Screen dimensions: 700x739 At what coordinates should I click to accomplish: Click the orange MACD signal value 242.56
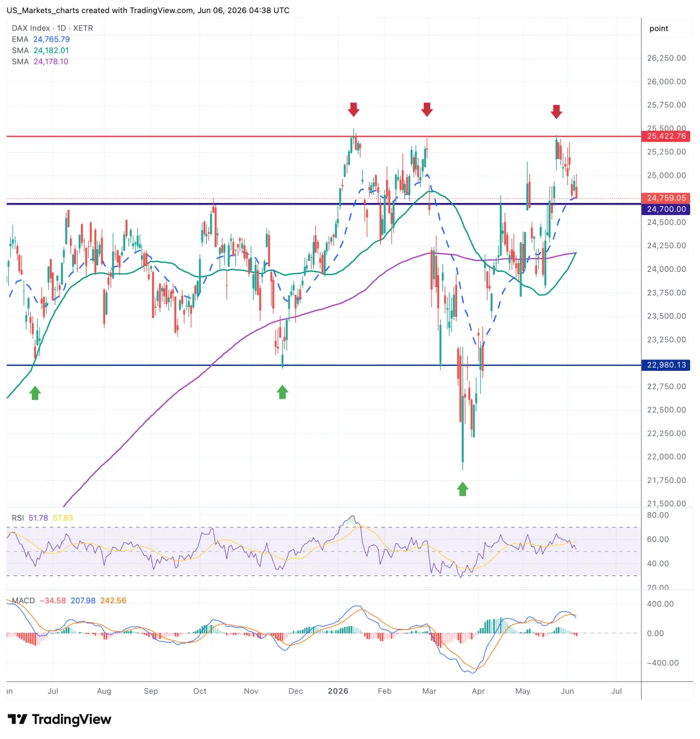coord(113,601)
